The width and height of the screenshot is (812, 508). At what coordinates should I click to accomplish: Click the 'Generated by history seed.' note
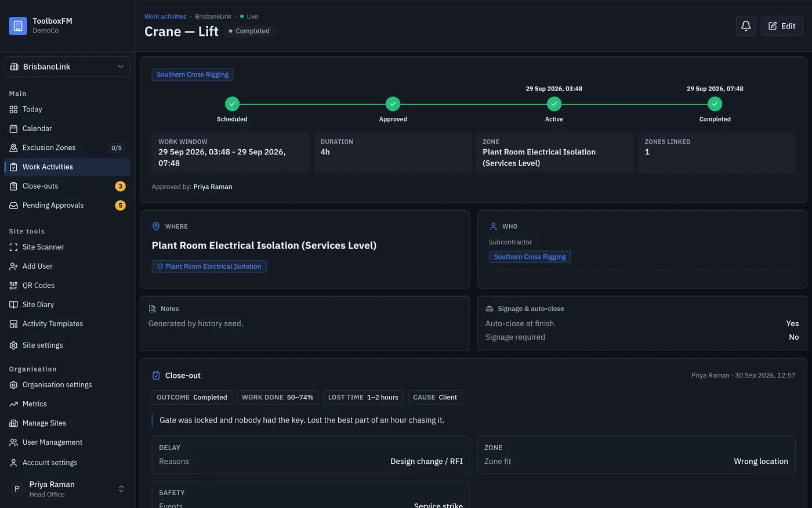pos(196,323)
